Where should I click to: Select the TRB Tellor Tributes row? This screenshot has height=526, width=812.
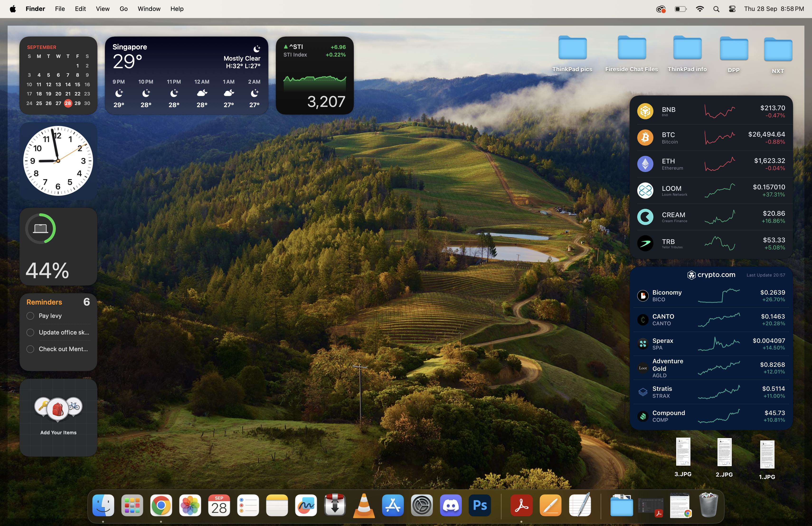coord(711,243)
